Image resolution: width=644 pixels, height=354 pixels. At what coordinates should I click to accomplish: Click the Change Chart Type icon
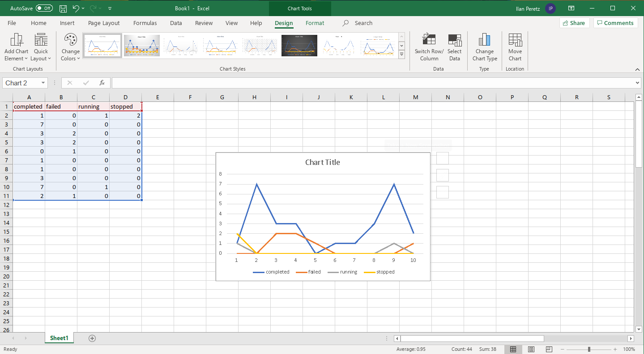pyautogui.click(x=484, y=46)
